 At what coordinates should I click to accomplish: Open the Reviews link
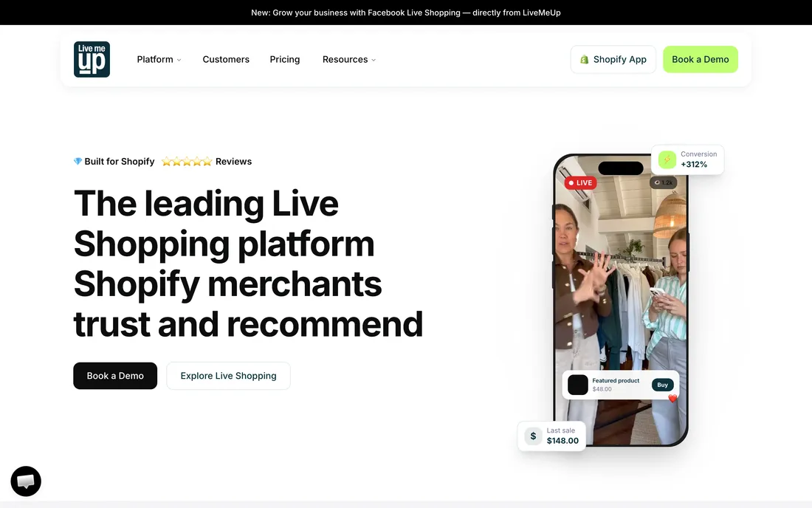pos(233,162)
